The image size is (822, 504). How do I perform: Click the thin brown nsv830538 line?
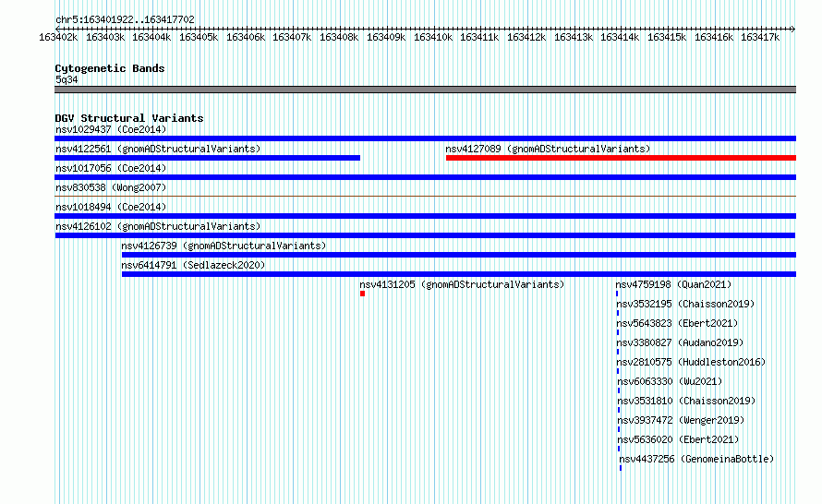point(425,197)
